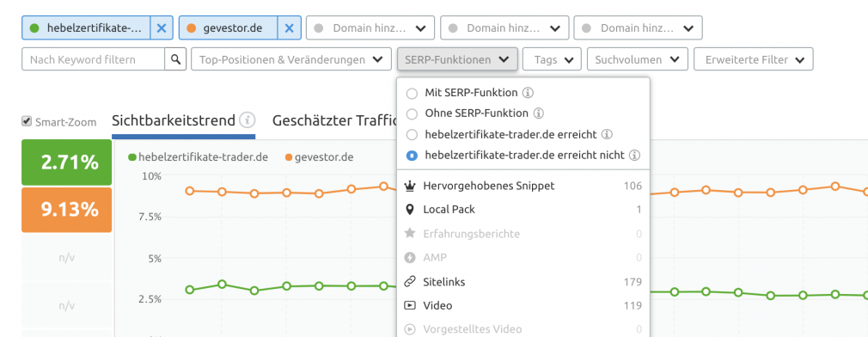Focus the Nach Keyword filtern field
The height and width of the screenshot is (337, 868).
[x=94, y=59]
